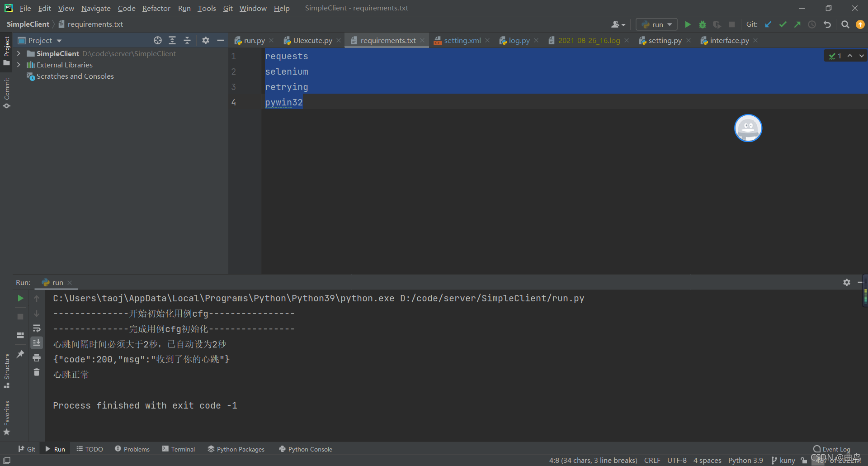Go to previous highlighted problem arrow
Viewport: 868px width, 466px height.
850,56
